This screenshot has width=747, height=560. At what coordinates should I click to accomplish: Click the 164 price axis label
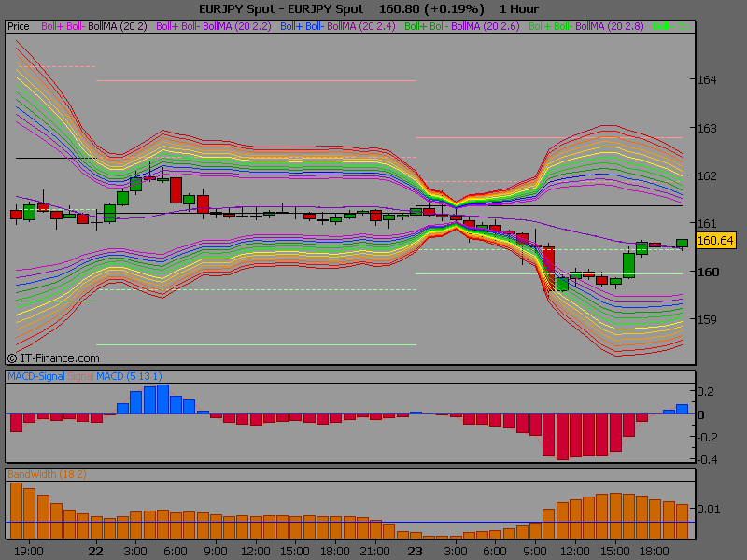(707, 80)
